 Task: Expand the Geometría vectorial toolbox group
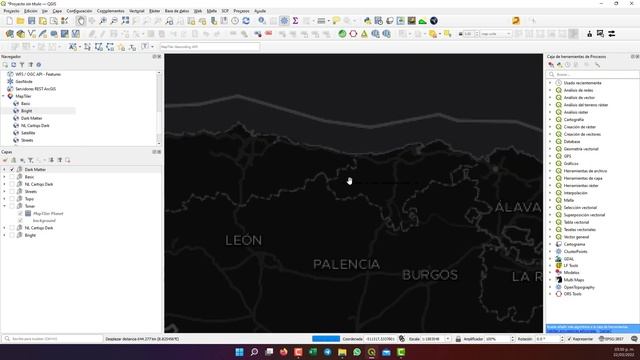click(x=550, y=149)
